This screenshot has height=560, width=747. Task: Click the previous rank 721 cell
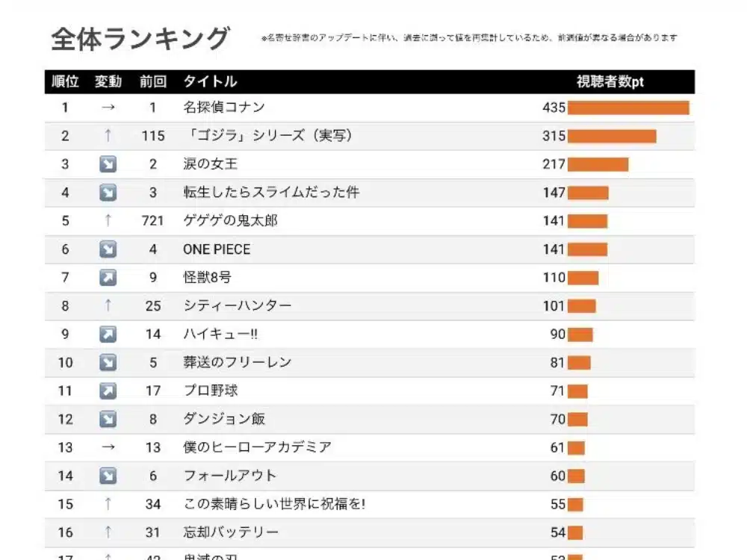point(152,221)
